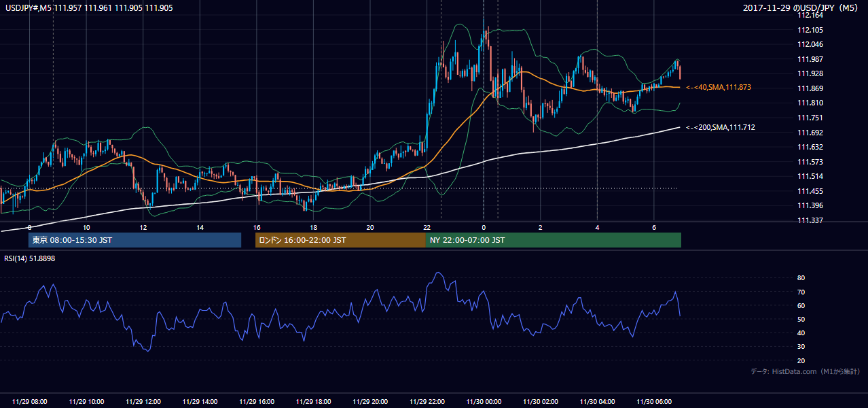
Task: Click hour marker 22 under price chart
Action: pyautogui.click(x=427, y=227)
